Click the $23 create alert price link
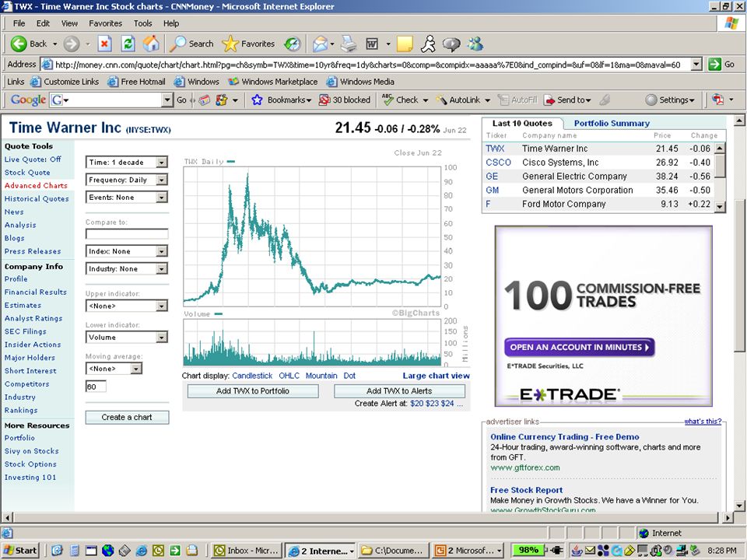This screenshot has width=747, height=560. [432, 404]
